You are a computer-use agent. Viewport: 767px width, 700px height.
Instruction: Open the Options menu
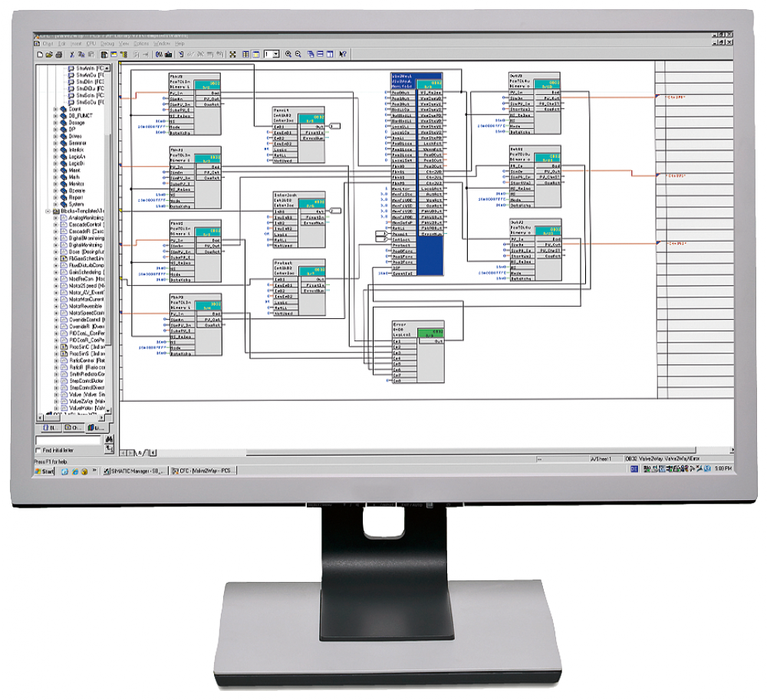click(x=141, y=44)
